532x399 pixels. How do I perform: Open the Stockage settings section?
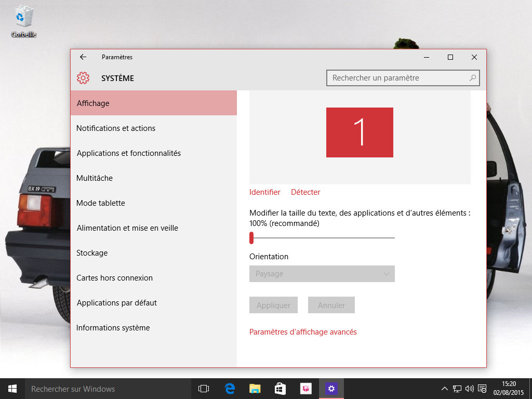coord(92,253)
